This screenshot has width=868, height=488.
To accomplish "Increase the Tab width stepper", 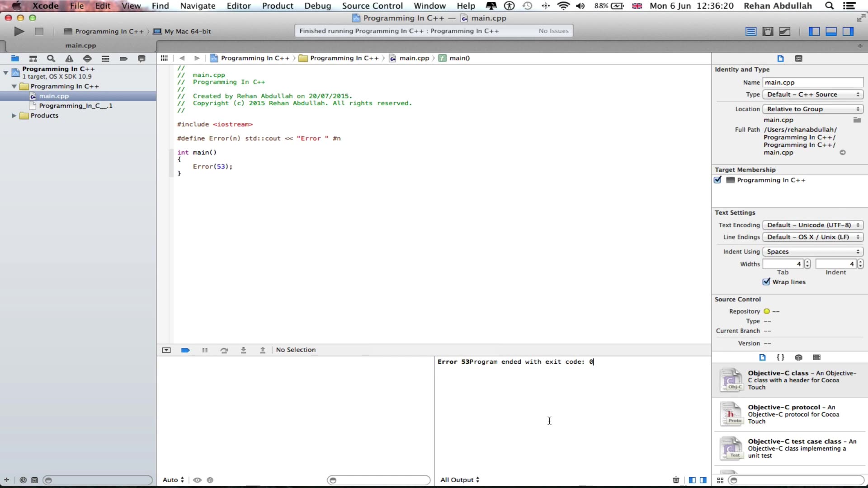I will pyautogui.click(x=807, y=261).
